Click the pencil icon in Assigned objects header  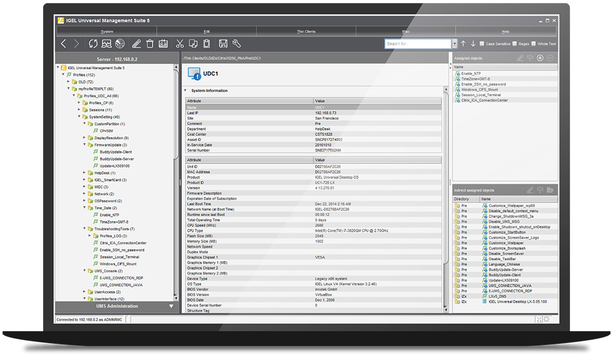520,58
